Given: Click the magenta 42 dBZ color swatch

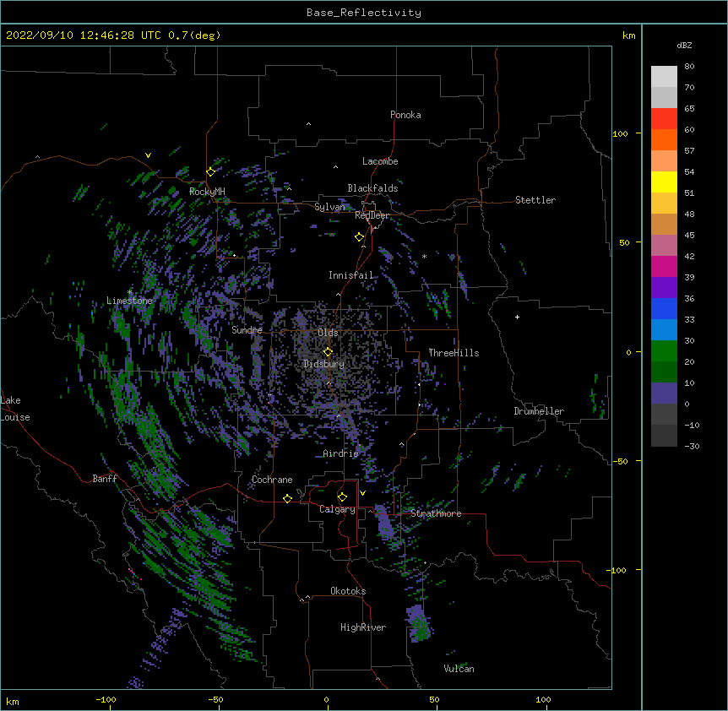Looking at the screenshot, I should [x=664, y=266].
